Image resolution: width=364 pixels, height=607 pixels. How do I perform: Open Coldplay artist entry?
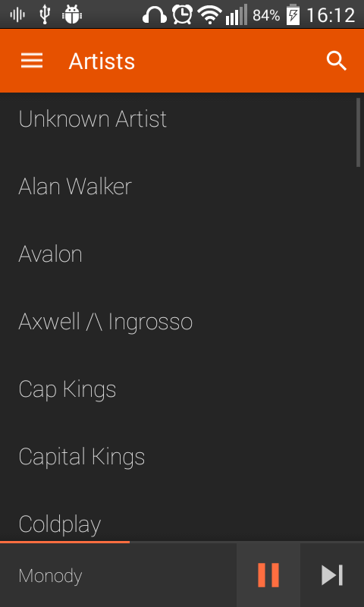click(x=182, y=521)
